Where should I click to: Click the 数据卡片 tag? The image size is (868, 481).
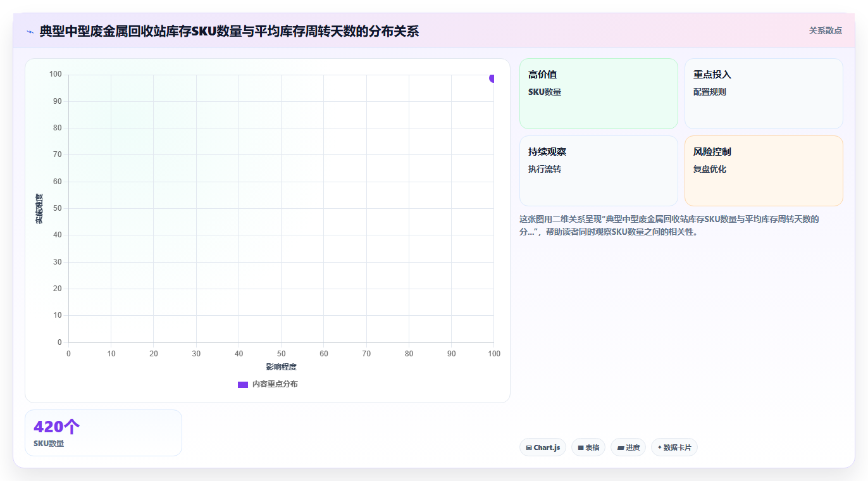[674, 447]
